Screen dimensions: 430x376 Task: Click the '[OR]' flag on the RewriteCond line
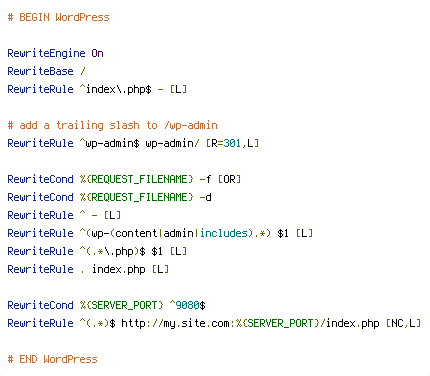point(229,179)
